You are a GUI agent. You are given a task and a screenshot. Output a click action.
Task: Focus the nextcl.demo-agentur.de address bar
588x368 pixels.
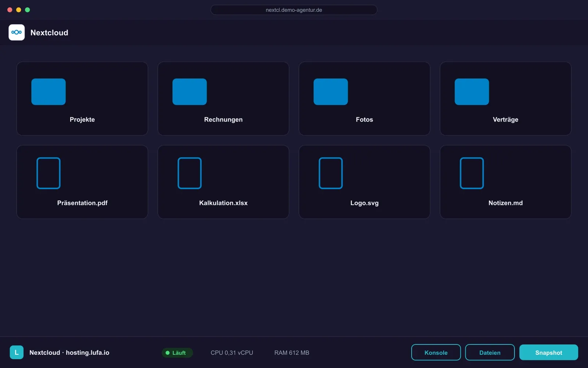[x=294, y=10]
